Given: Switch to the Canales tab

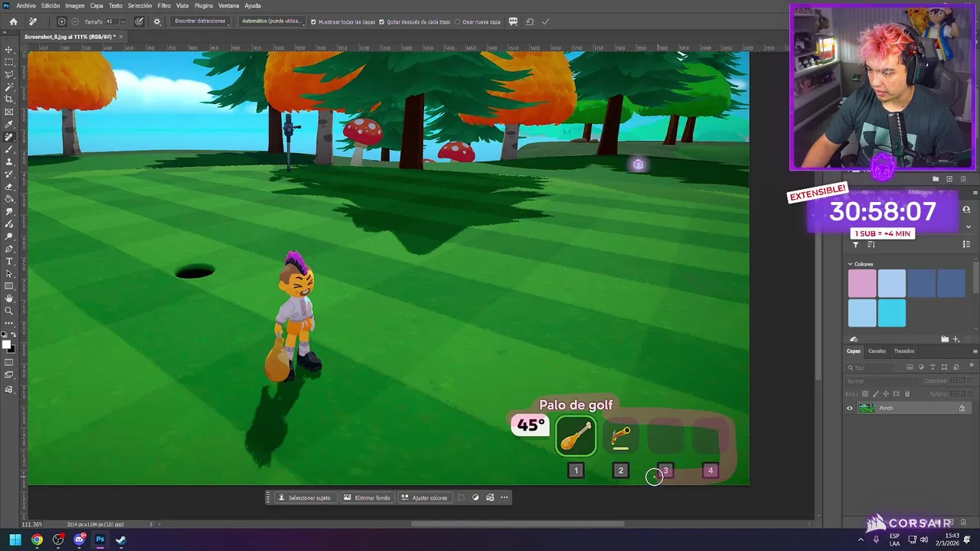Looking at the screenshot, I should tap(877, 351).
